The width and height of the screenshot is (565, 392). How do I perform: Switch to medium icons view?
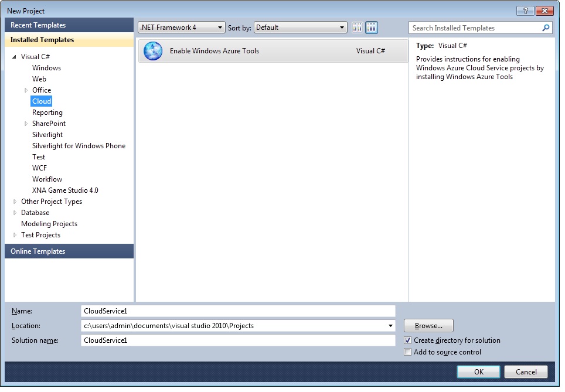pos(372,28)
